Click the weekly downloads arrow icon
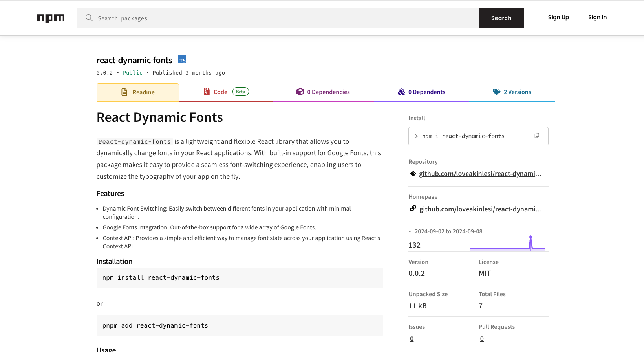 pyautogui.click(x=410, y=231)
